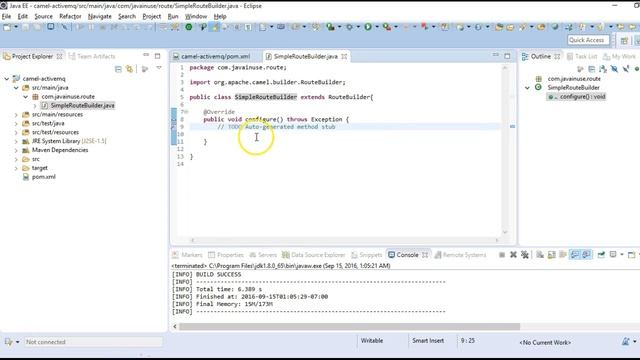Screen dimensions: 640x360
Task: Collapse the src/main/java folder
Action: point(16,87)
